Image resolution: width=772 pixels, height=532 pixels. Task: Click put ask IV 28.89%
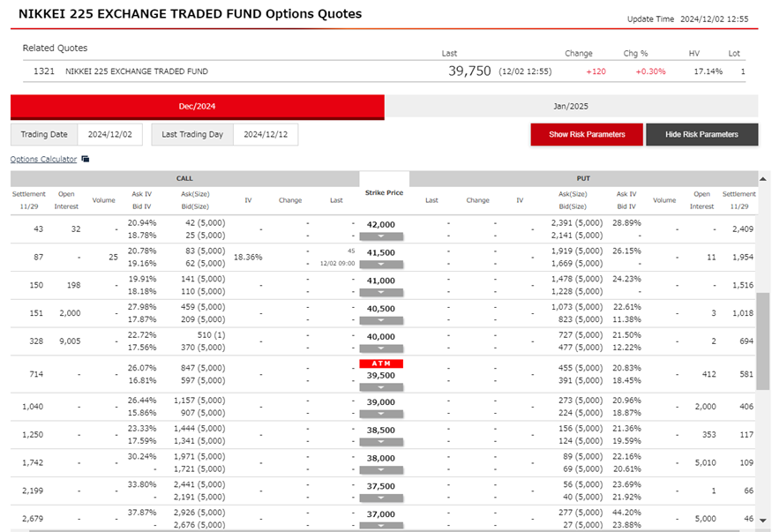626,223
